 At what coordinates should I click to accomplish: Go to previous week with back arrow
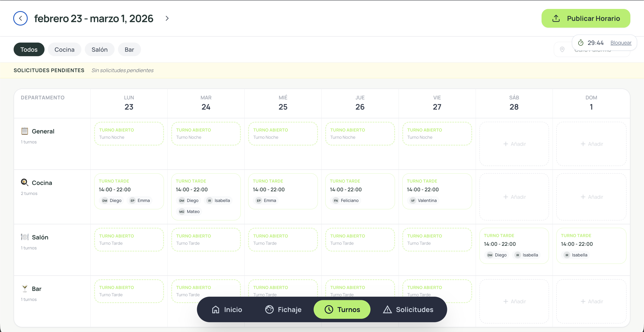20,18
